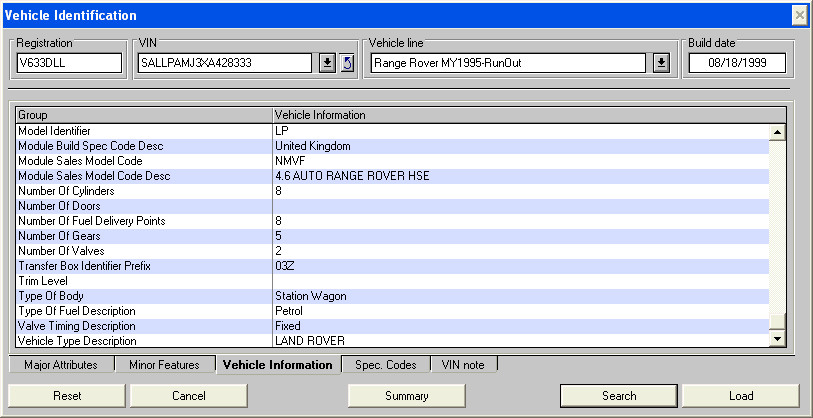Click the Load button
The image size is (813, 418).
(741, 396)
